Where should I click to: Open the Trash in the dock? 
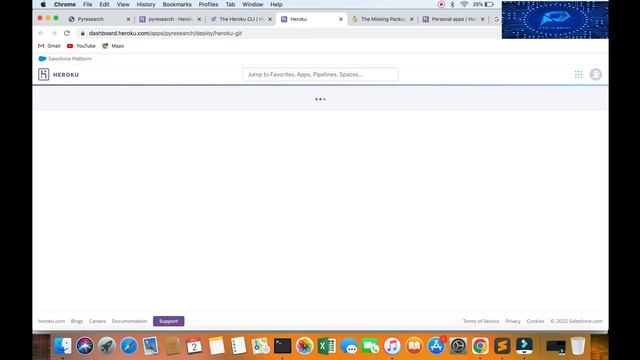point(578,346)
